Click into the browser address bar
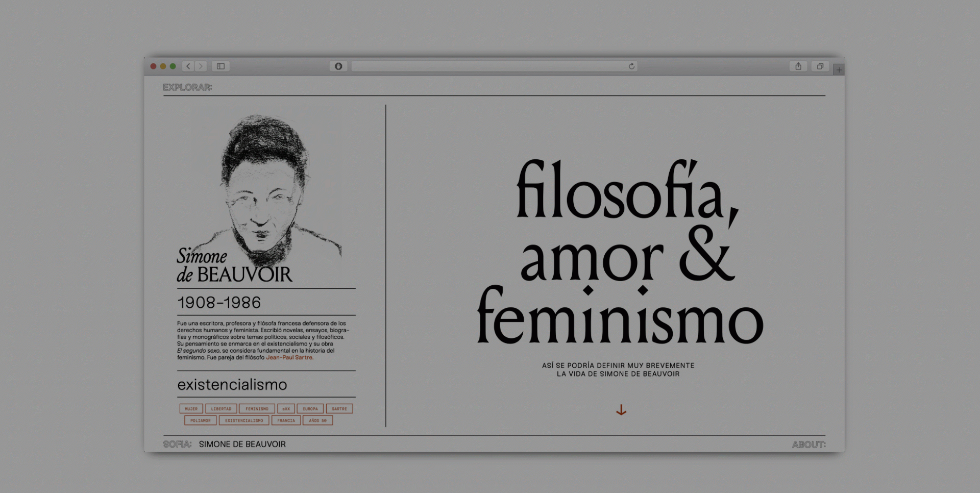 pyautogui.click(x=490, y=66)
